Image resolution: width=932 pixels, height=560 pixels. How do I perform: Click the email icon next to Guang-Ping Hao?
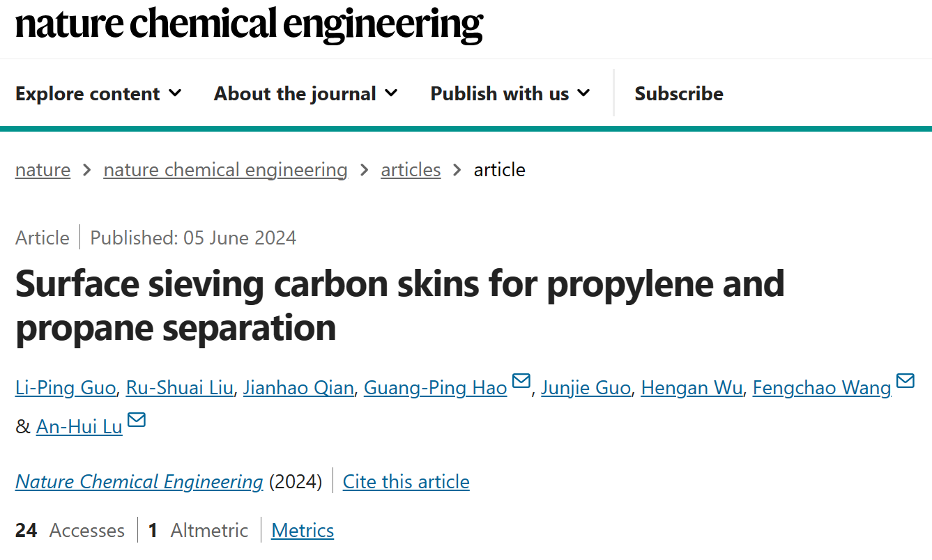(521, 381)
